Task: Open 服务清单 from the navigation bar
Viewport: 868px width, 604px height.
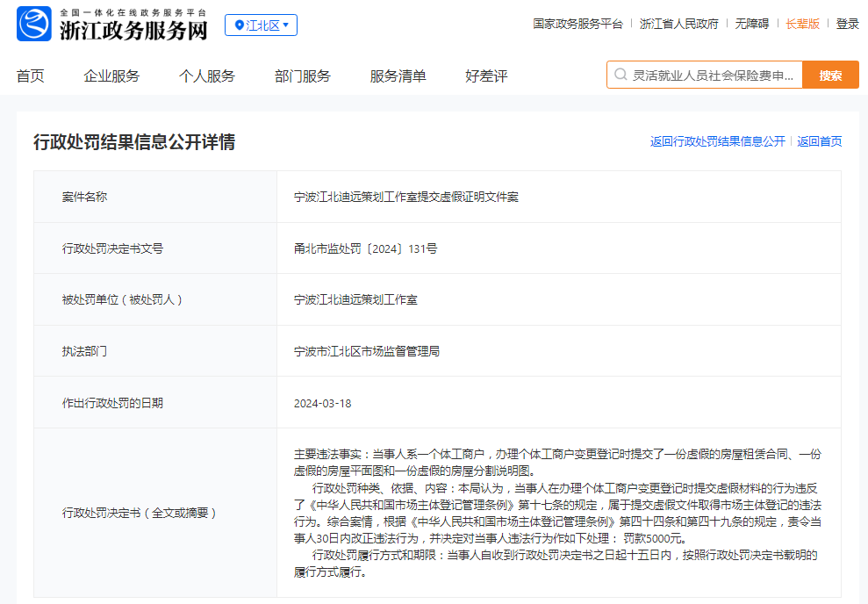Action: (398, 76)
